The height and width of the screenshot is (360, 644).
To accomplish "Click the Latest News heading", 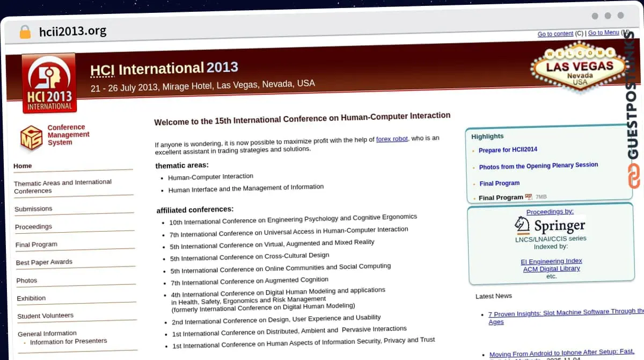I will pyautogui.click(x=494, y=296).
